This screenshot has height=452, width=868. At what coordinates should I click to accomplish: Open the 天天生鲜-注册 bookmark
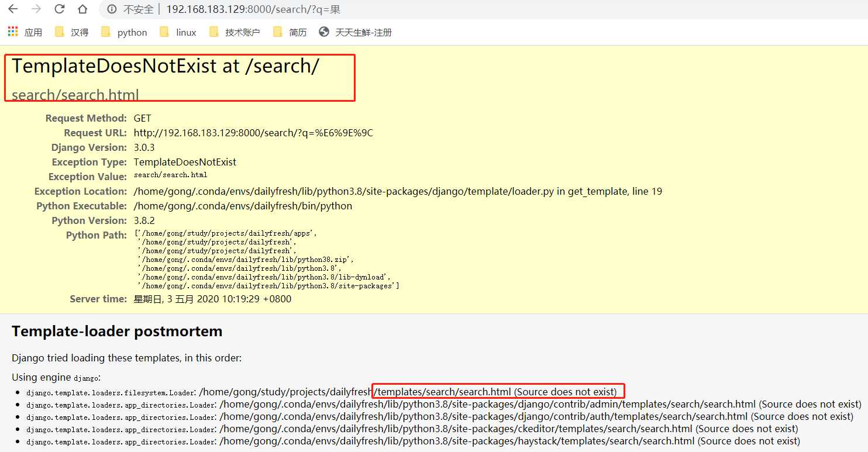356,32
